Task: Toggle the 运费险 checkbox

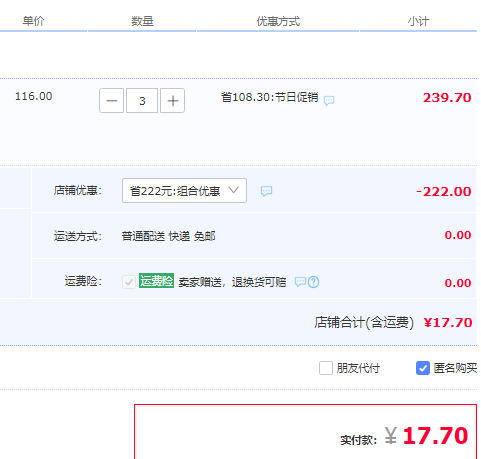Action: point(129,282)
